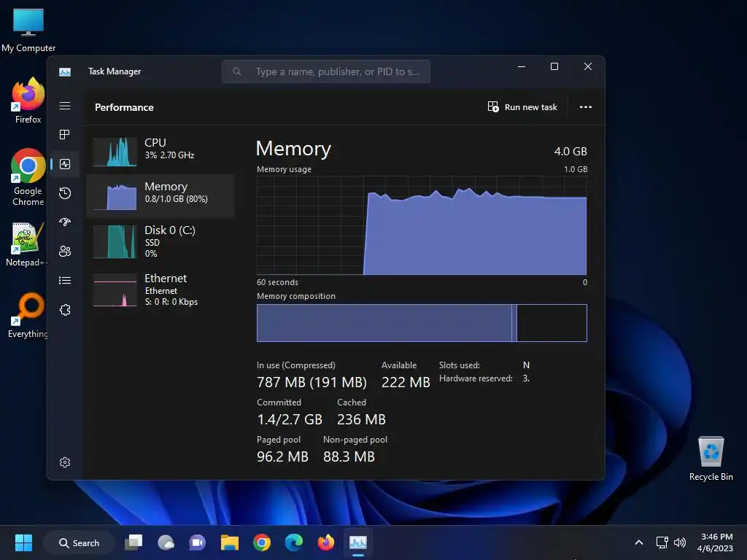Open the clock and date 3:46 PM
This screenshot has height=560, width=747.
716,542
